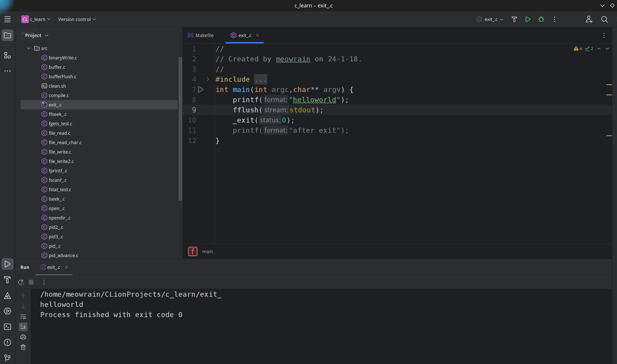The height and width of the screenshot is (364, 617).
Task: Open fstat_test.c from the project tree
Action: click(x=60, y=189)
